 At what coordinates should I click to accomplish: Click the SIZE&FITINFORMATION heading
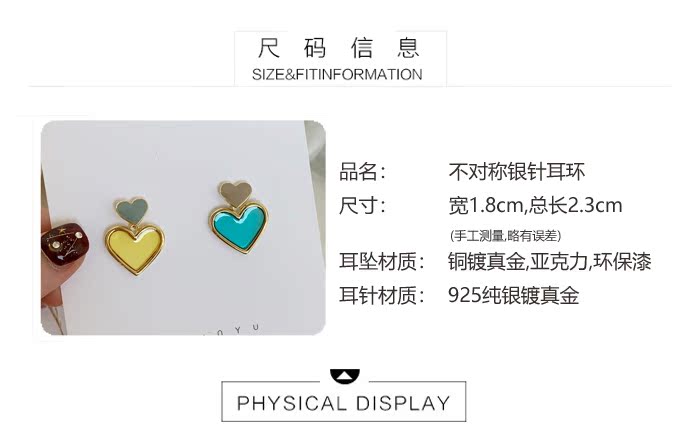[x=337, y=74]
